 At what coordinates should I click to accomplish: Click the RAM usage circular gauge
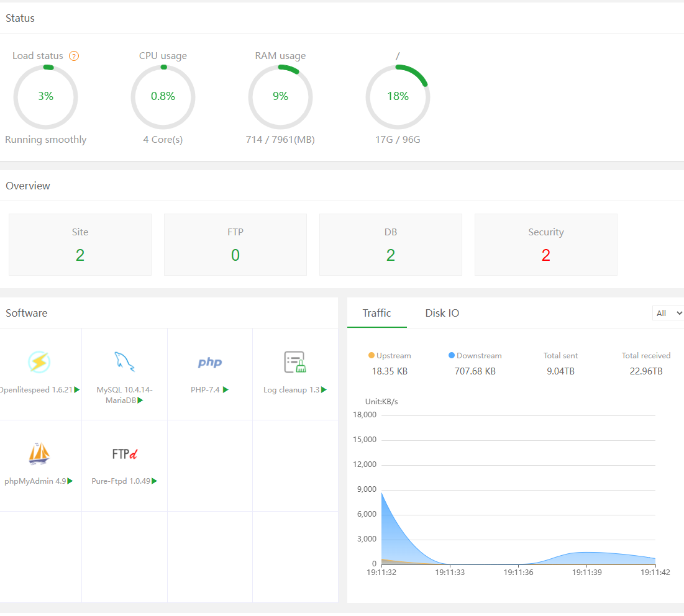(280, 97)
